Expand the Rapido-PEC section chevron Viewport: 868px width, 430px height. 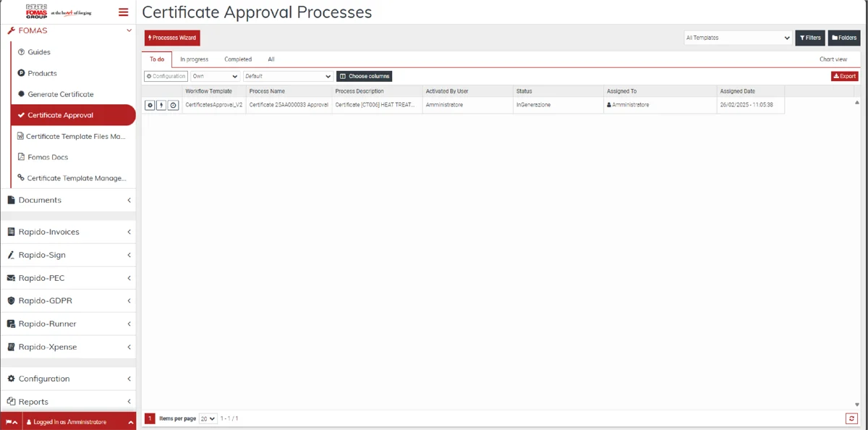[x=129, y=278]
